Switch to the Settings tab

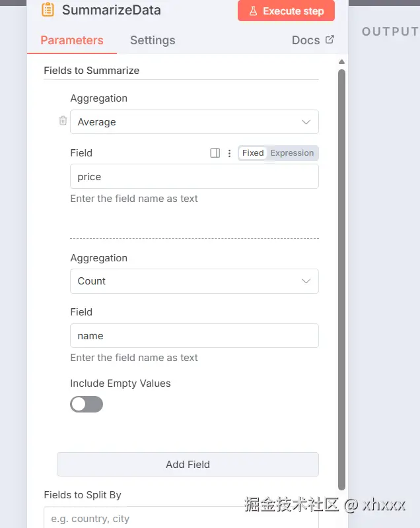[153, 40]
